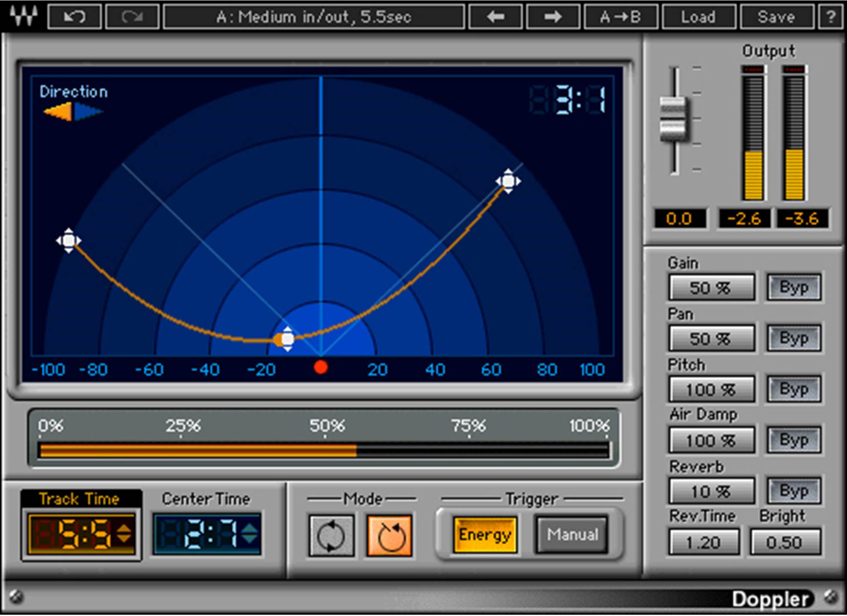Screen dimensions: 847x616
Task: Enable the Manual trigger
Action: pyautogui.click(x=572, y=535)
